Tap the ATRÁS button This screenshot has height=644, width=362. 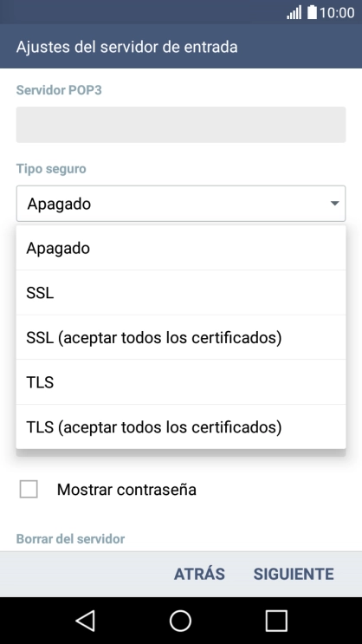tap(199, 574)
